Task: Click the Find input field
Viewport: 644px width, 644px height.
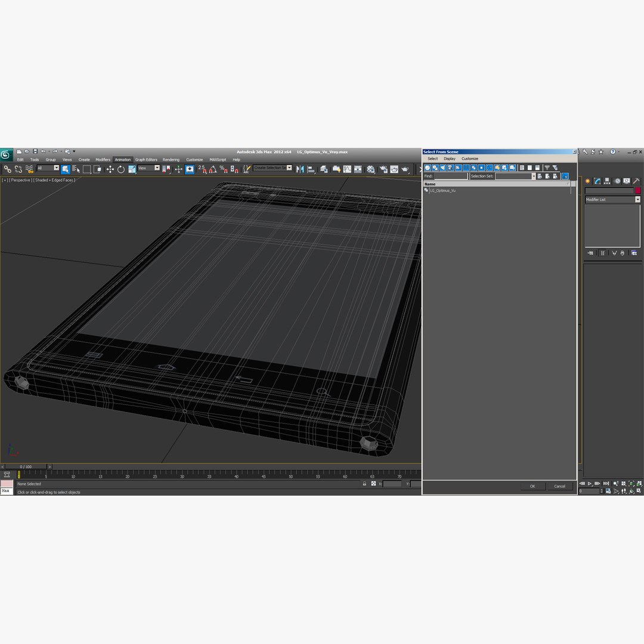Action: pos(451,176)
